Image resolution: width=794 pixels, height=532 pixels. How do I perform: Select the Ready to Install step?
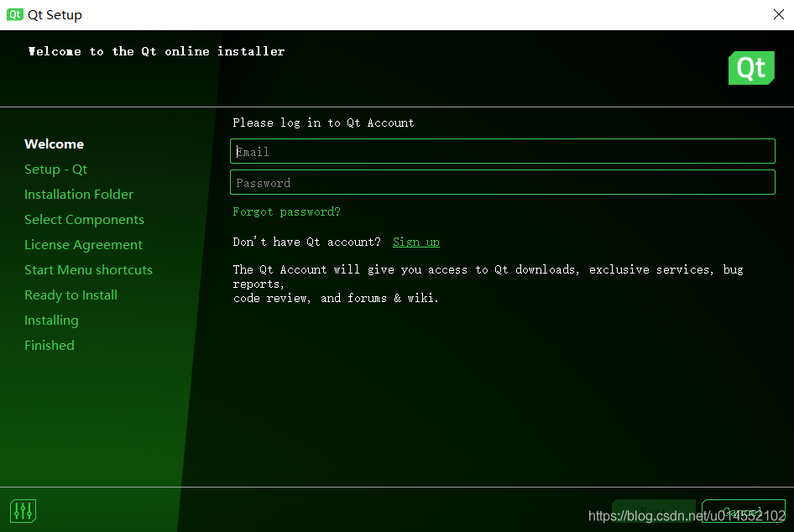[71, 295]
